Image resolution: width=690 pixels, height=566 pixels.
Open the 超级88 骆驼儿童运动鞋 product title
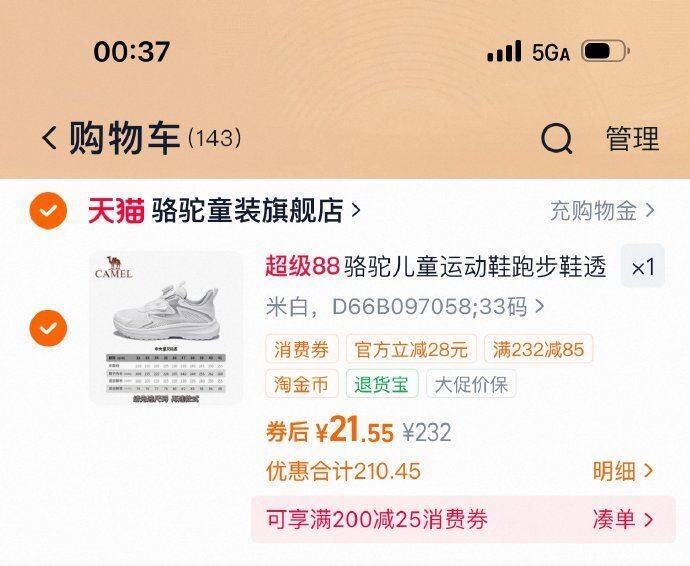436,267
